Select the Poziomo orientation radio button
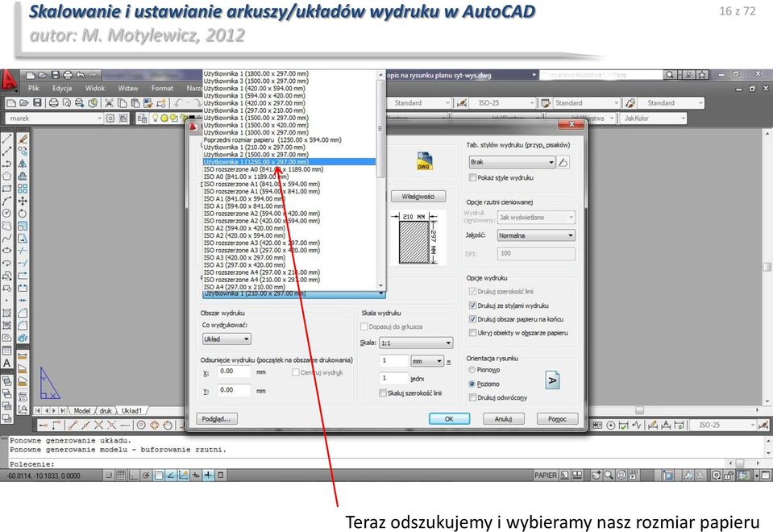Image resolution: width=773 pixels, height=532 pixels. pos(472,384)
